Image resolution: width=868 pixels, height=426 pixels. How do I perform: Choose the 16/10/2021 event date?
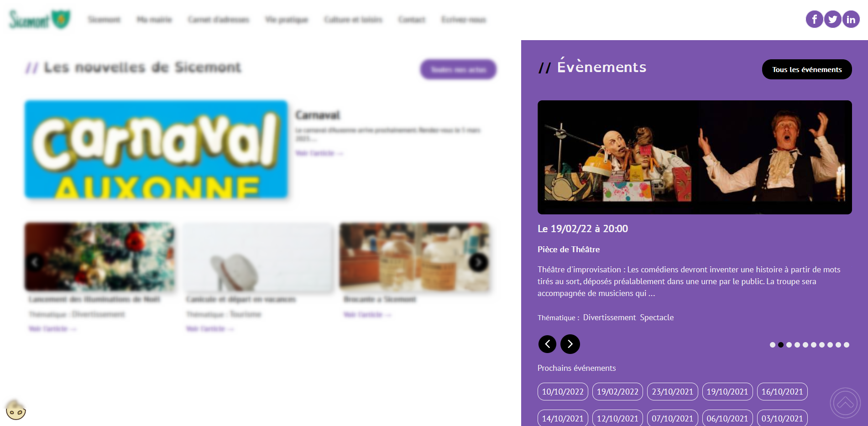(782, 391)
